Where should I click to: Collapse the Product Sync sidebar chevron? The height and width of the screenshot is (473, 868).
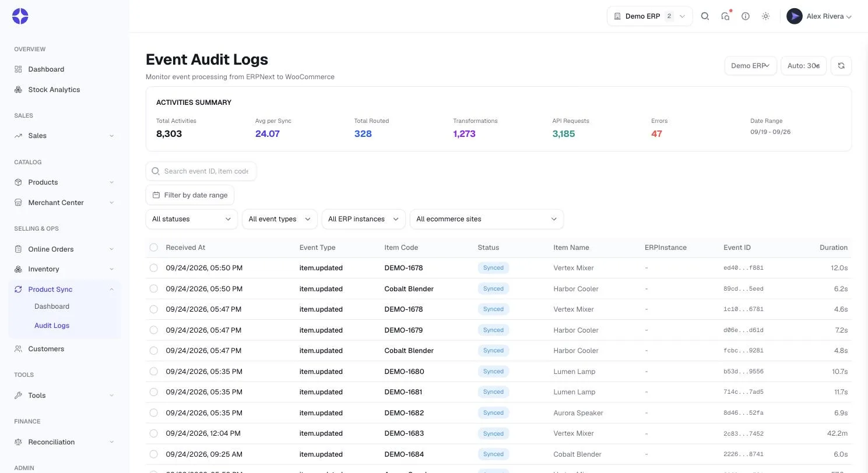[111, 290]
